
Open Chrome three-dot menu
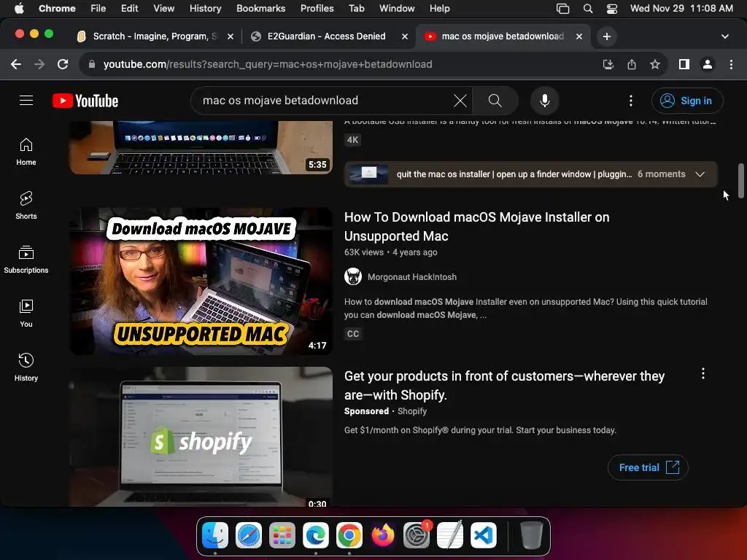(x=731, y=64)
